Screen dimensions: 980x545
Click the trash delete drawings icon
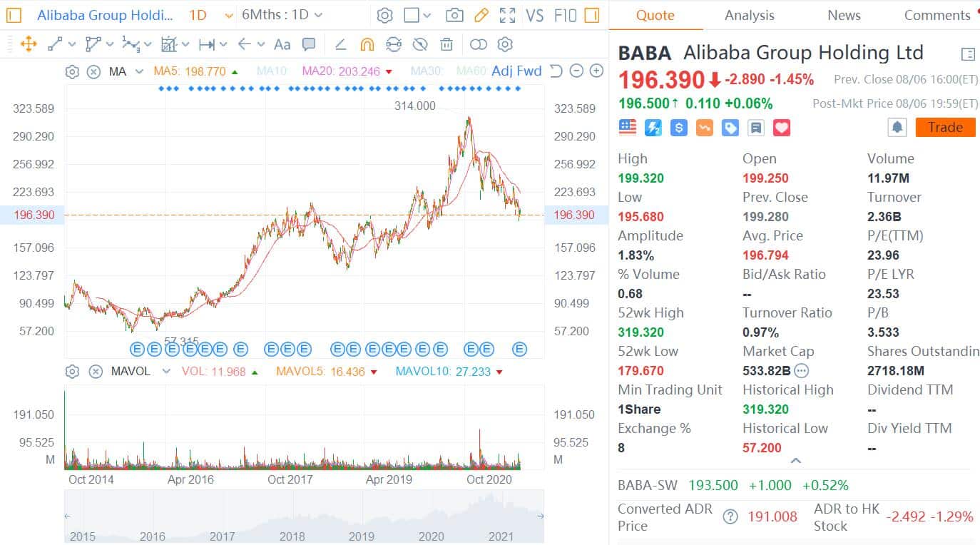[x=446, y=44]
